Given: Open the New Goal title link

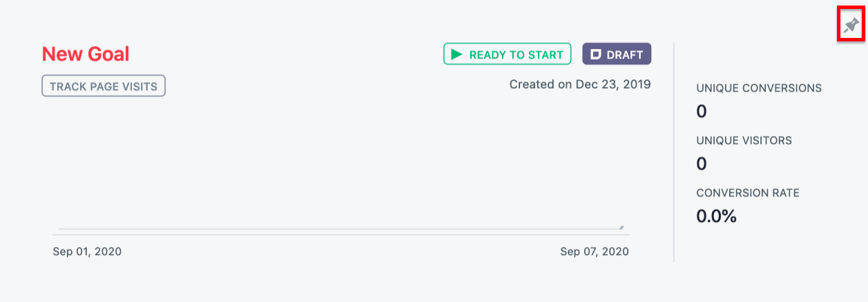Looking at the screenshot, I should [86, 54].
